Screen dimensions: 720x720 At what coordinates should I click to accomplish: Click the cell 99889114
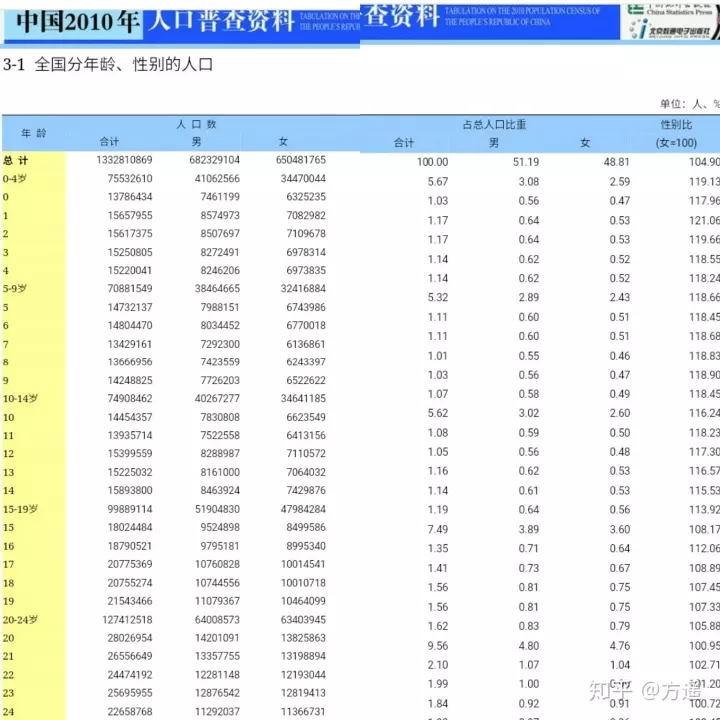click(130, 509)
